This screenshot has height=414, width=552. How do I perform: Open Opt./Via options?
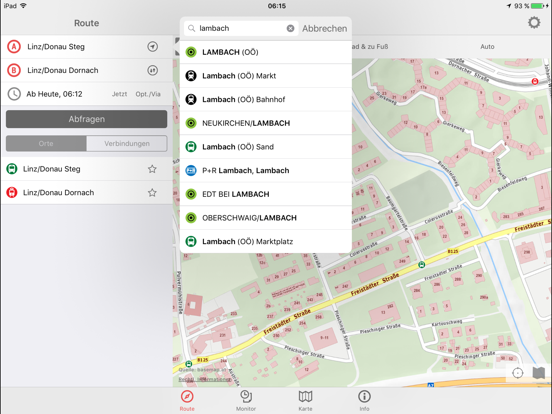pos(148,94)
